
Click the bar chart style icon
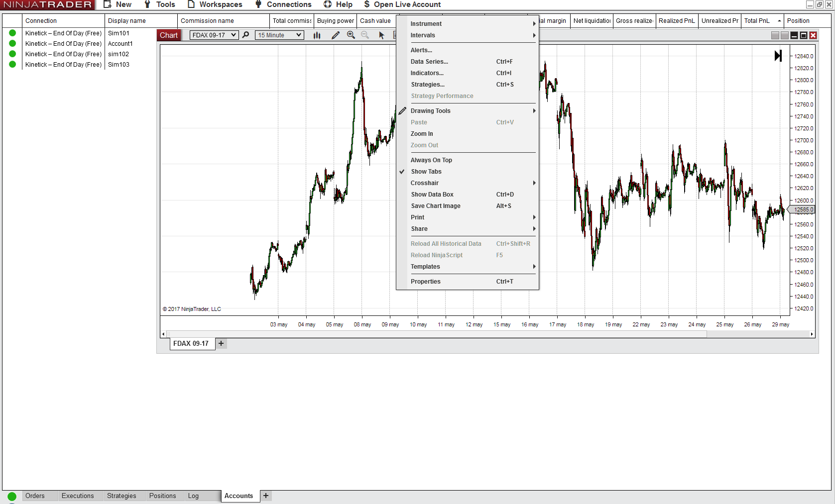tap(317, 35)
